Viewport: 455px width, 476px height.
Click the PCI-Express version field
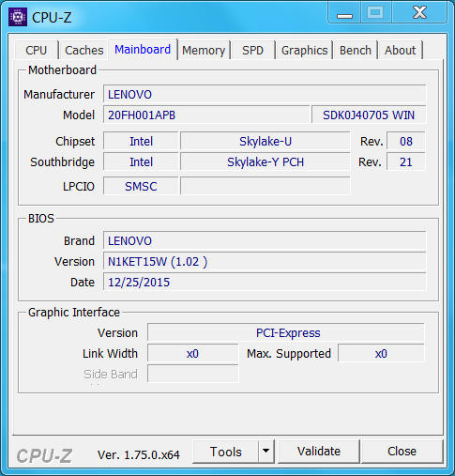tap(286, 332)
